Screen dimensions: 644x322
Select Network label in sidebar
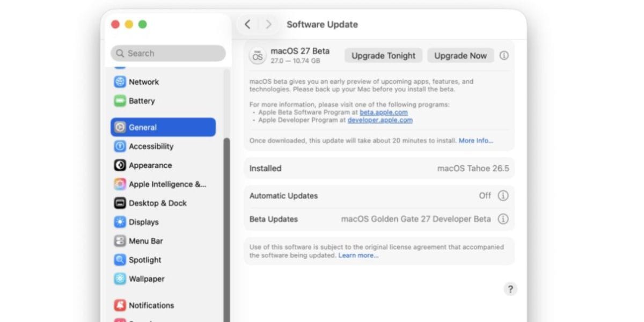(144, 82)
